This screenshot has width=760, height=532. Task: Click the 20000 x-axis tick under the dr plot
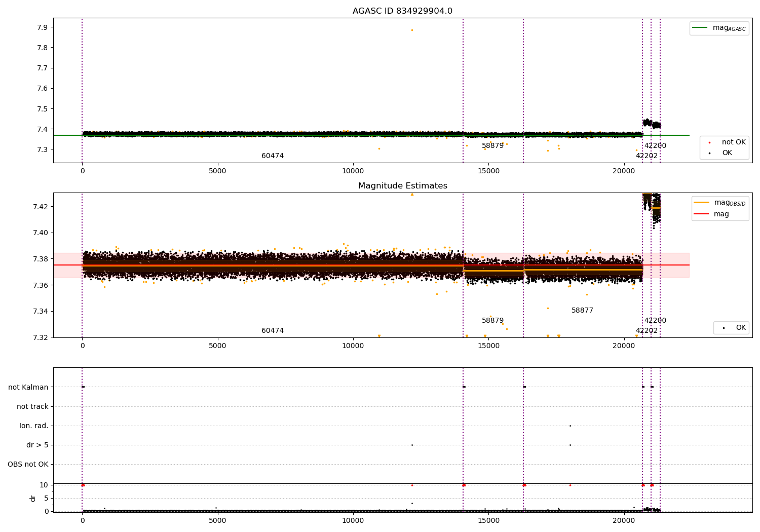coord(624,520)
